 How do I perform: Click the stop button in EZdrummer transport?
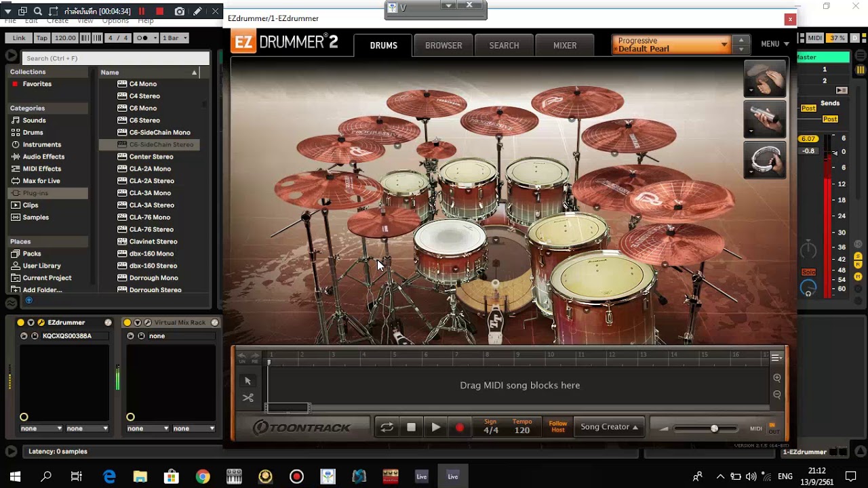point(411,427)
